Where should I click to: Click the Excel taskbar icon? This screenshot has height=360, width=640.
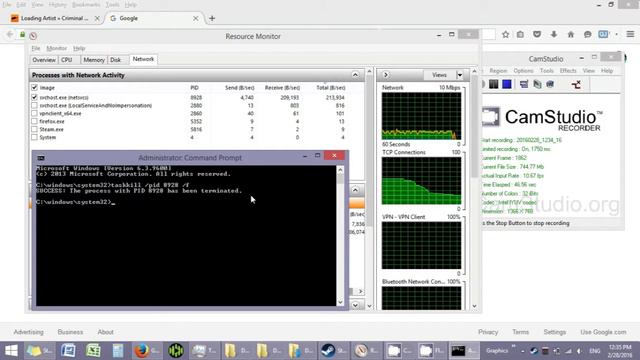[93, 351]
